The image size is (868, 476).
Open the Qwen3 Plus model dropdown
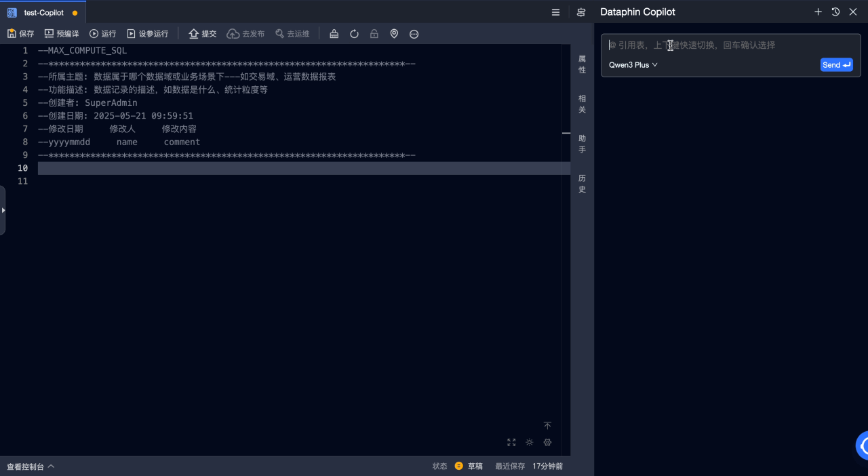tap(633, 65)
